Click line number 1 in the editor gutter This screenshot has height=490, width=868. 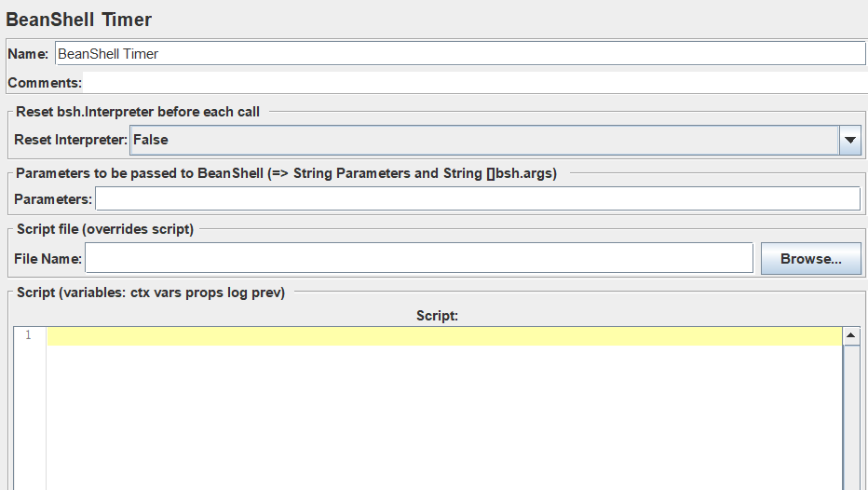point(28,335)
